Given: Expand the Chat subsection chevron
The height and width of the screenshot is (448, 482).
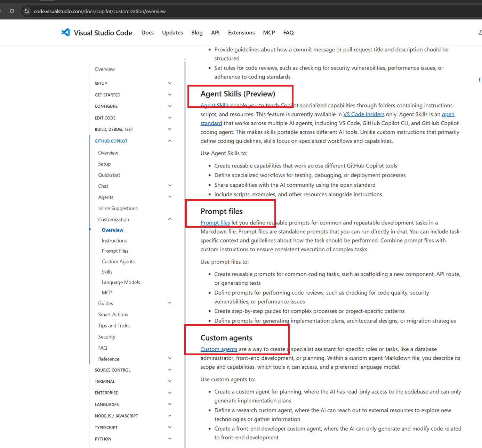Looking at the screenshot, I should tap(170, 186).
